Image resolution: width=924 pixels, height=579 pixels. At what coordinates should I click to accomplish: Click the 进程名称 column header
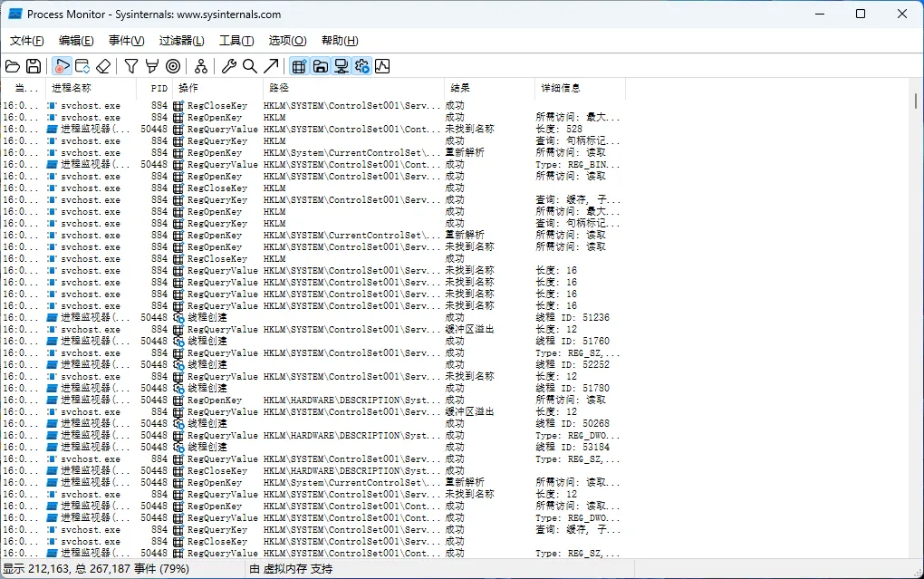tap(91, 88)
